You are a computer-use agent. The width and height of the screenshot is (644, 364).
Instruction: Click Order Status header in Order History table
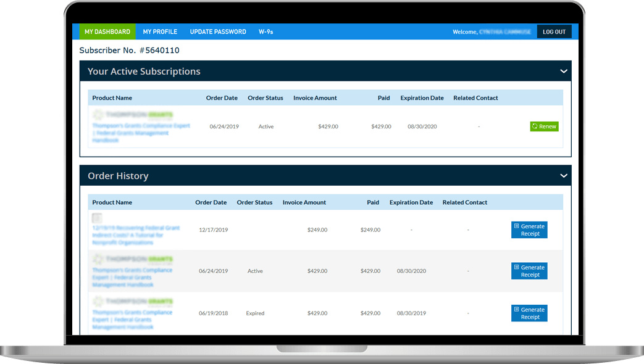point(254,202)
